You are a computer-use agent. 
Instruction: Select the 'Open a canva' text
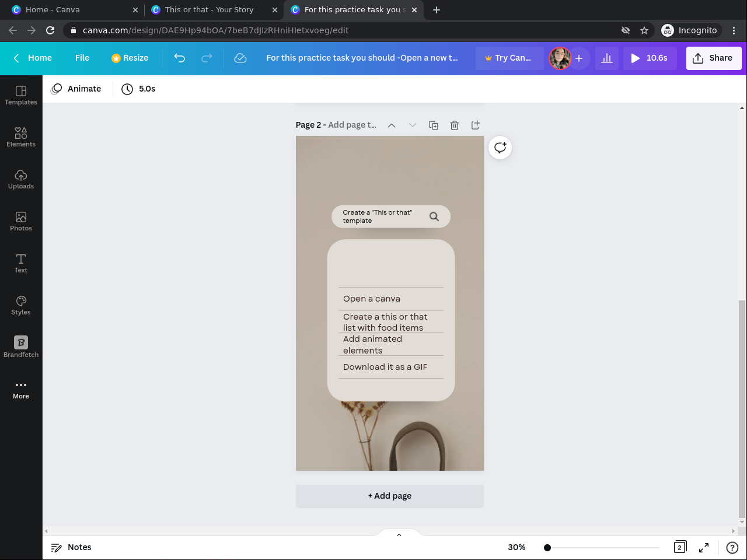coord(372,299)
